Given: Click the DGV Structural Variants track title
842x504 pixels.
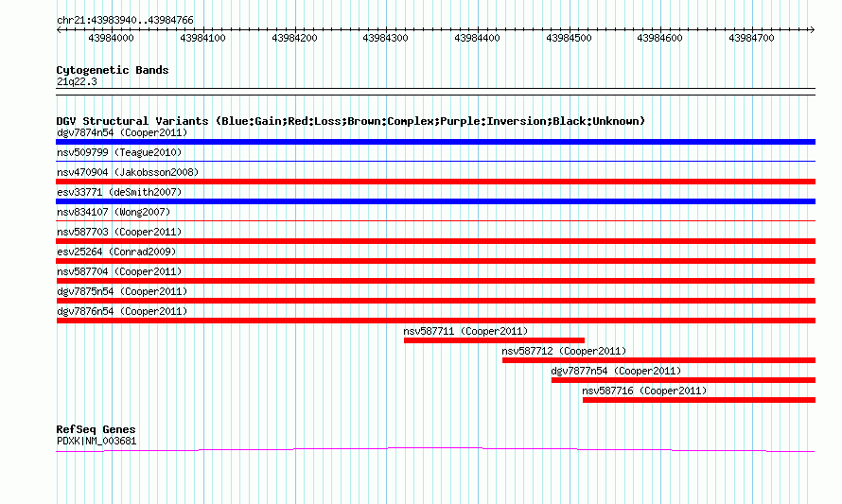Looking at the screenshot, I should (x=351, y=121).
